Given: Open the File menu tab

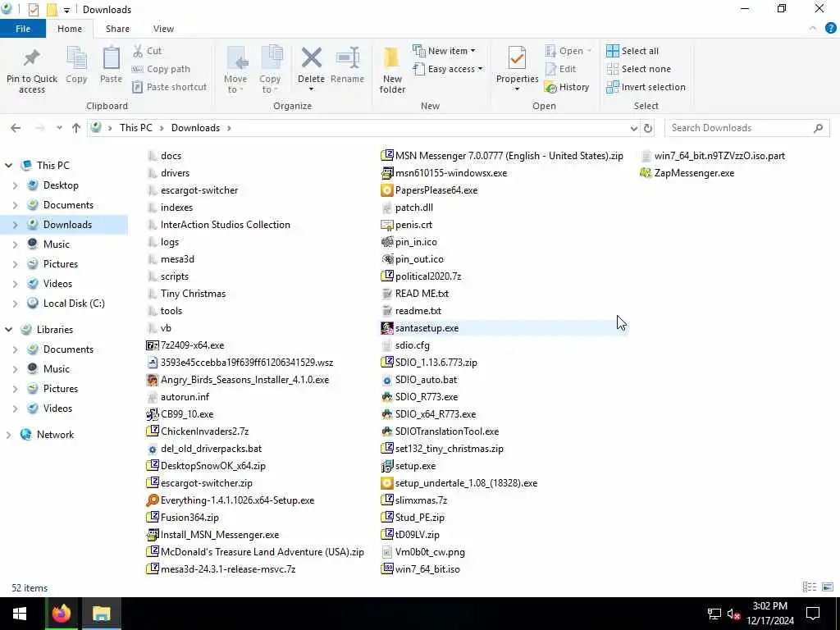Looking at the screenshot, I should [x=23, y=29].
